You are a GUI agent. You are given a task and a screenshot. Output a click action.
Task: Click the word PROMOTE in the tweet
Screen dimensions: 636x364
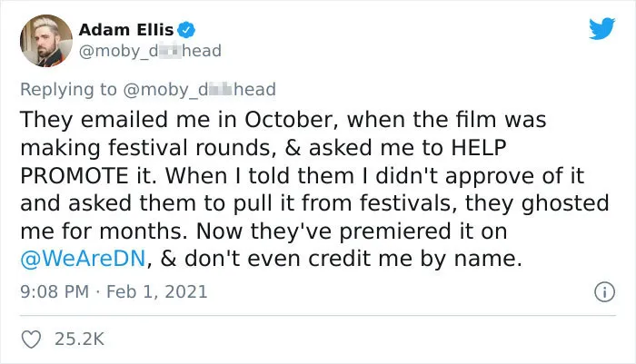coord(75,175)
